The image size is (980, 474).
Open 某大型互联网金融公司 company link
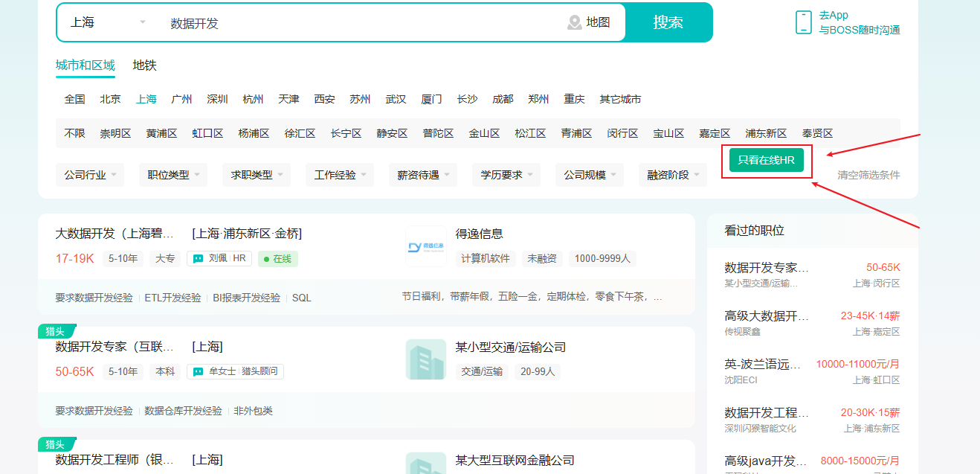coord(515,460)
